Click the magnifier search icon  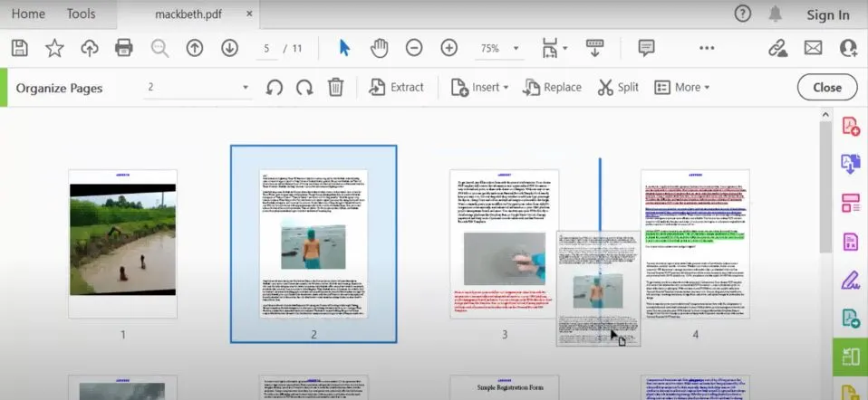click(159, 48)
